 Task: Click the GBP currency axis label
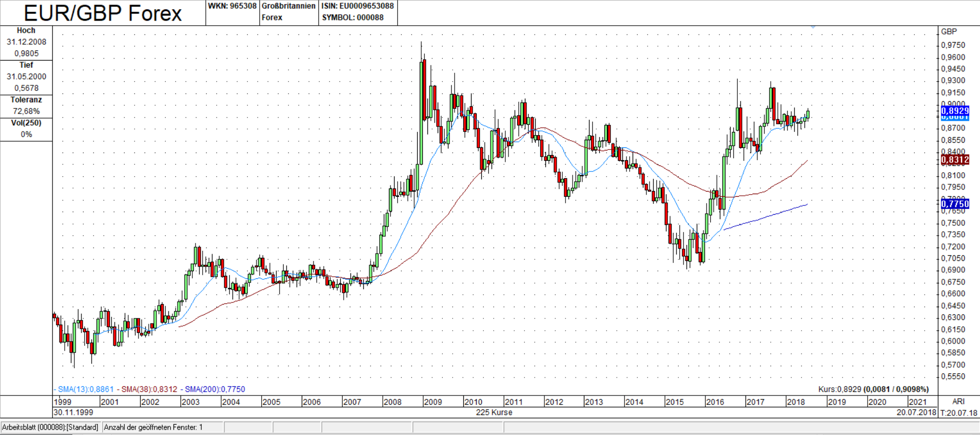(949, 32)
